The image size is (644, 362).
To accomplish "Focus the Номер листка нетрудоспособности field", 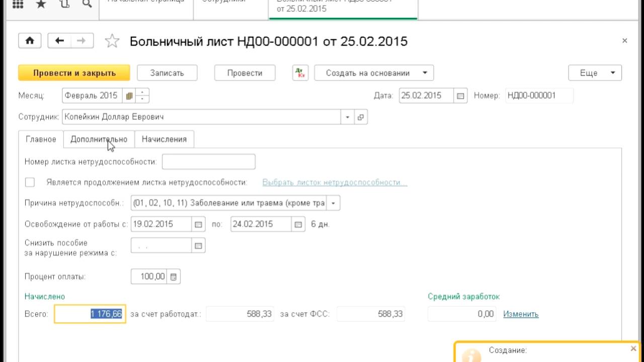I will tap(208, 162).
